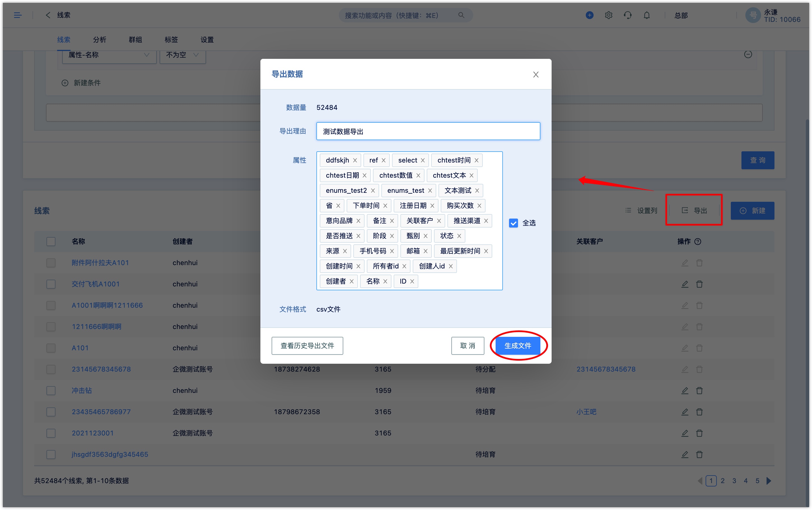The image size is (812, 510).
Task: Click the 新建 button
Action: (752, 211)
